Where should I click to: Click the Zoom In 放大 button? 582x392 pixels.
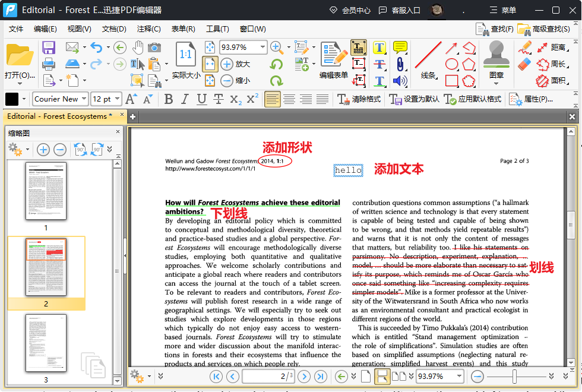point(235,64)
